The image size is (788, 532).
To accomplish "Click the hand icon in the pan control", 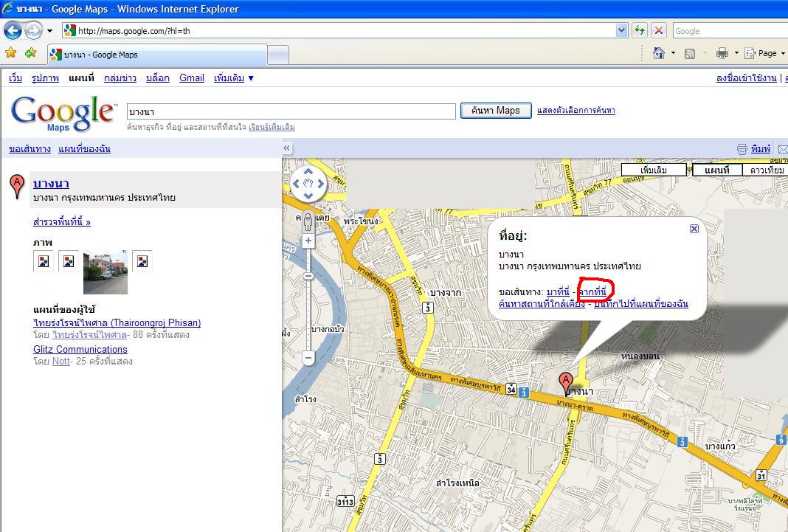I will pos(308,184).
